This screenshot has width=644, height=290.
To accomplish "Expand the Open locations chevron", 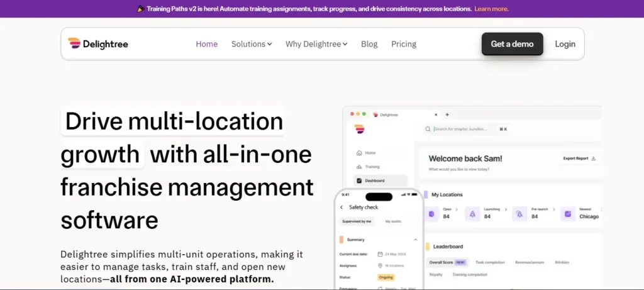I will (x=457, y=209).
